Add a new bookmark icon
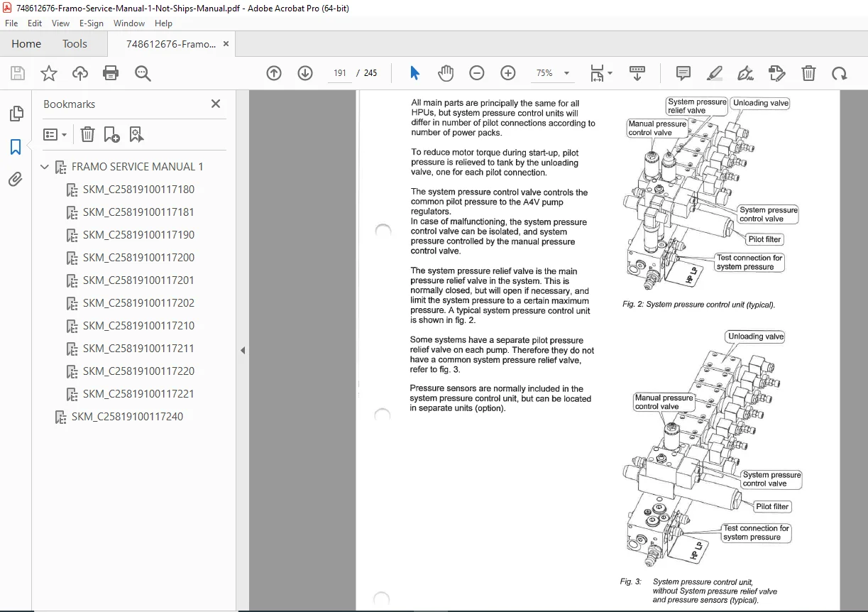Image resolution: width=868 pixels, height=612 pixels. pyautogui.click(x=111, y=134)
